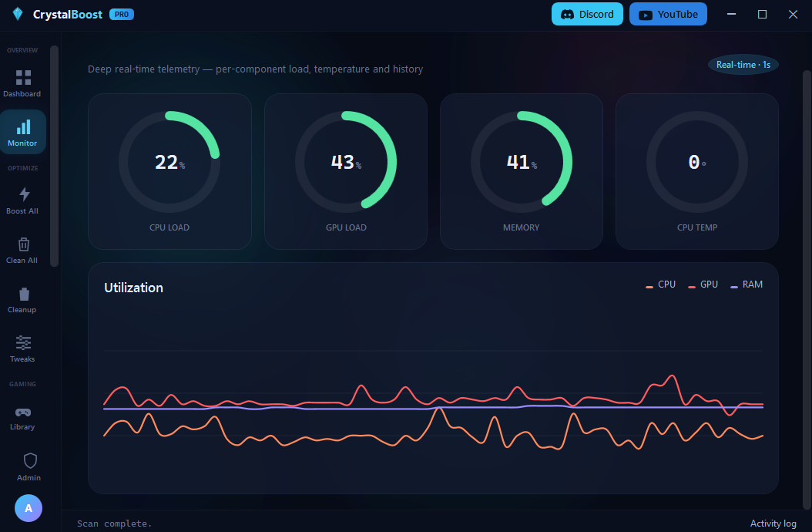
Task: Click the Boost All label
Action: tap(22, 211)
